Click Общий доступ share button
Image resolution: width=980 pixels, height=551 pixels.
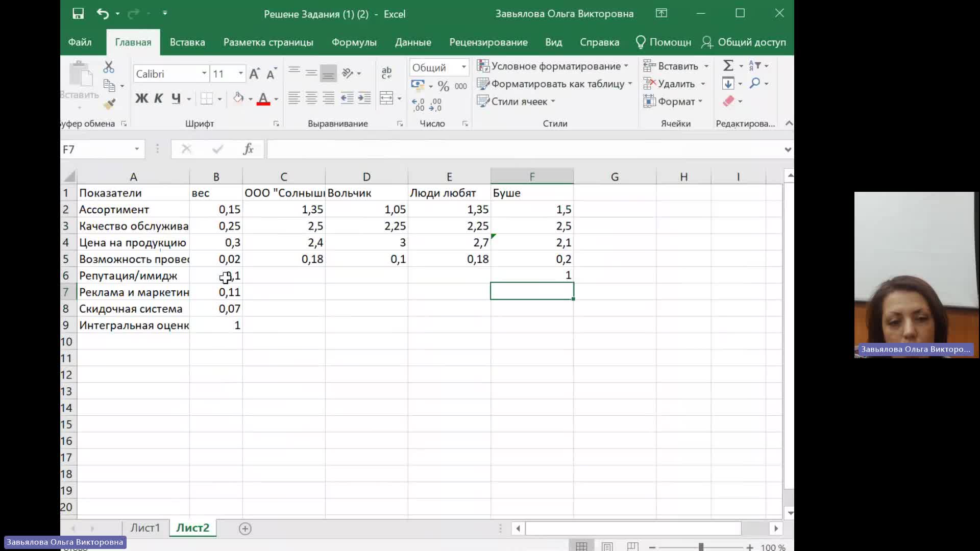click(744, 42)
